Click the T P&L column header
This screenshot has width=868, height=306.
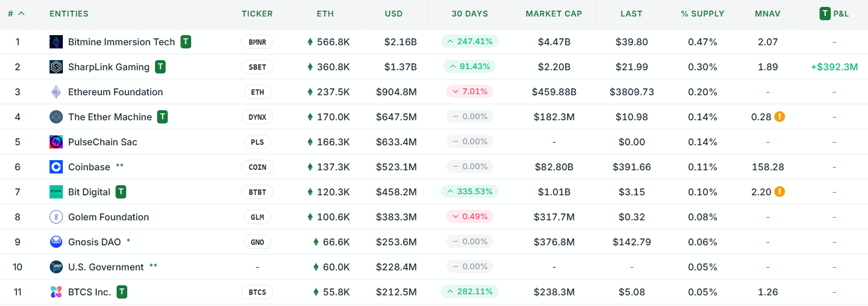(x=834, y=14)
